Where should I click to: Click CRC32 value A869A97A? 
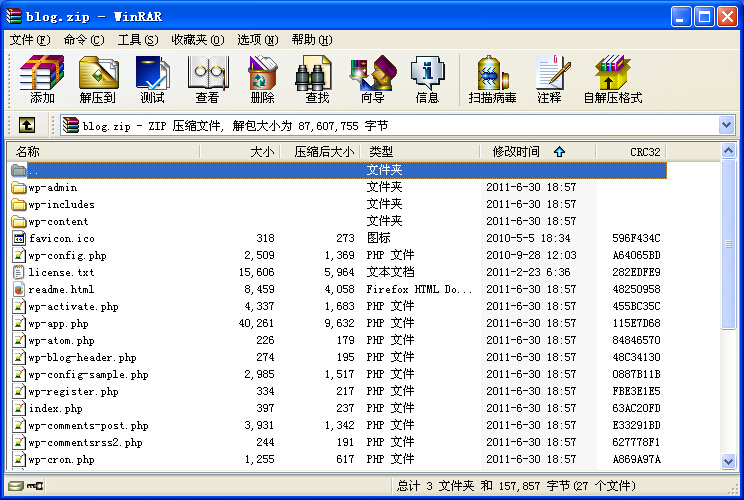coord(636,460)
